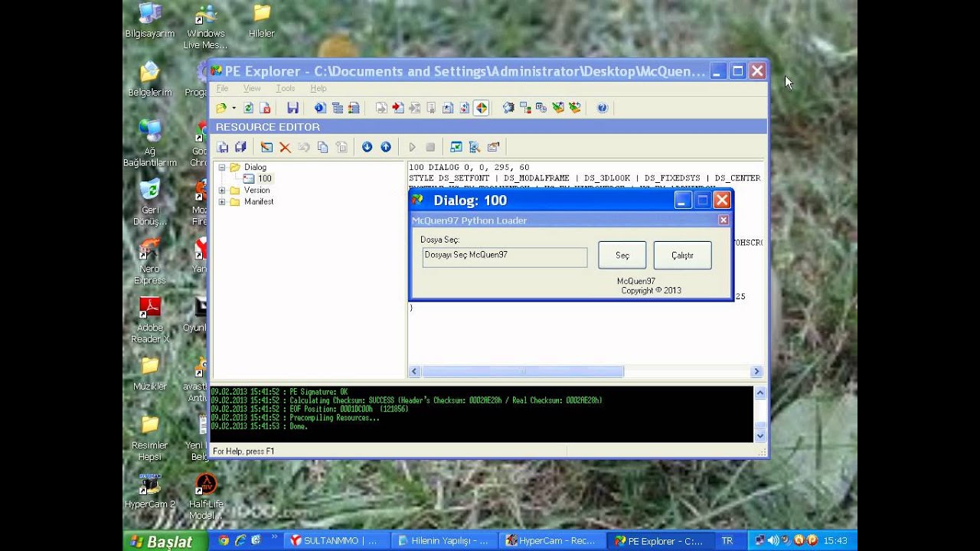Click the resource properties icon at toolbar end
Viewport: 980px width, 551px height.
tap(493, 147)
